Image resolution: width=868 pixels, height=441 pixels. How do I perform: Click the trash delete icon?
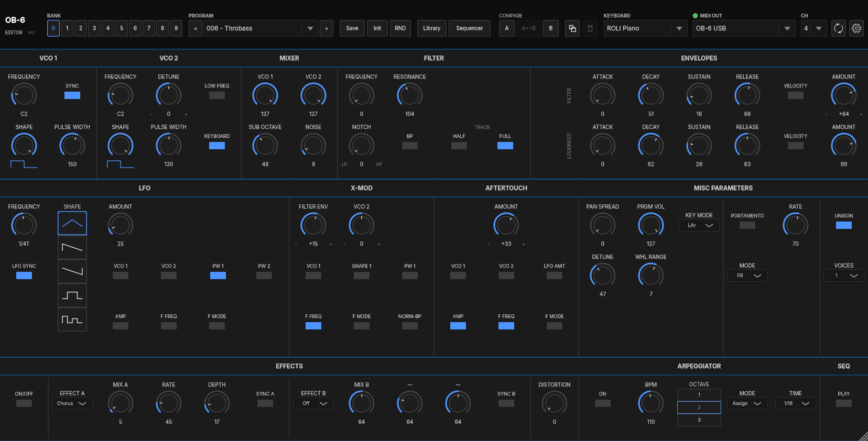pos(590,28)
